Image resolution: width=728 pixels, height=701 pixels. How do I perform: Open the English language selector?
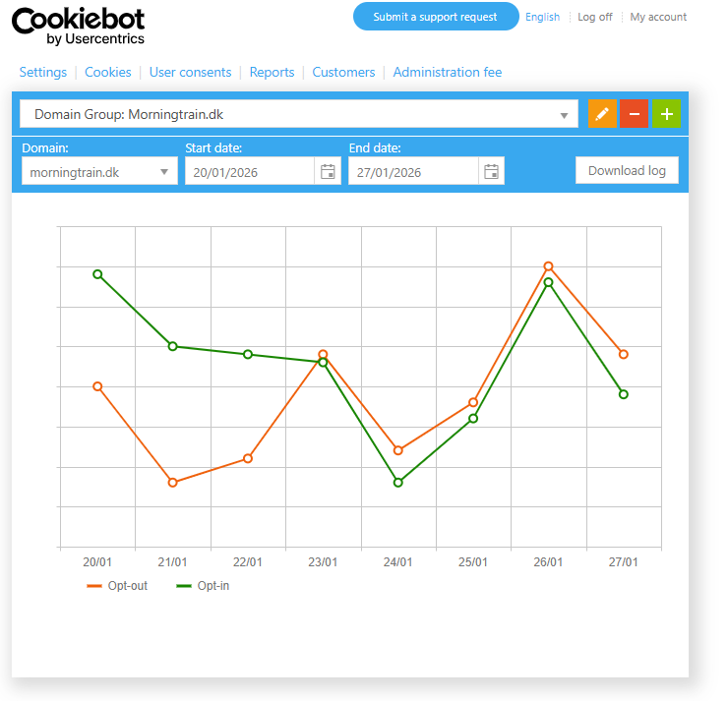(x=542, y=17)
